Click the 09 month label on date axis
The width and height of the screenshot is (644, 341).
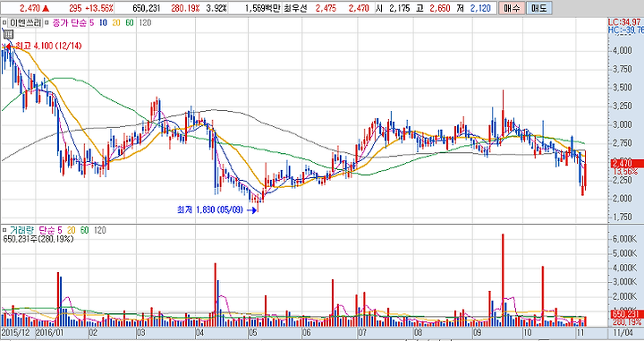(x=478, y=332)
